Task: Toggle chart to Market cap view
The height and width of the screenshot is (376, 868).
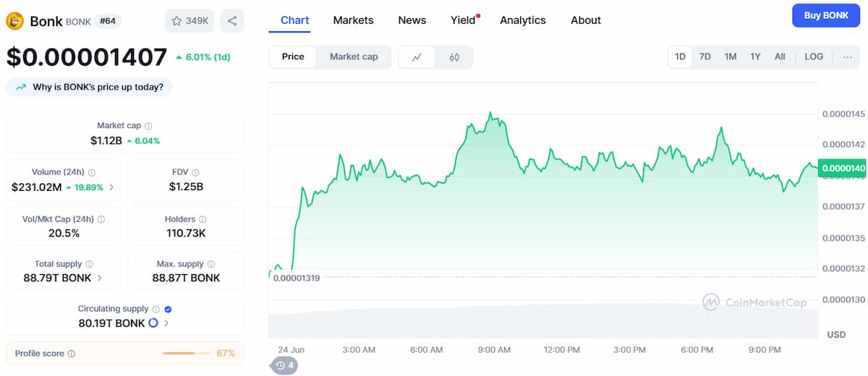Action: pyautogui.click(x=354, y=57)
